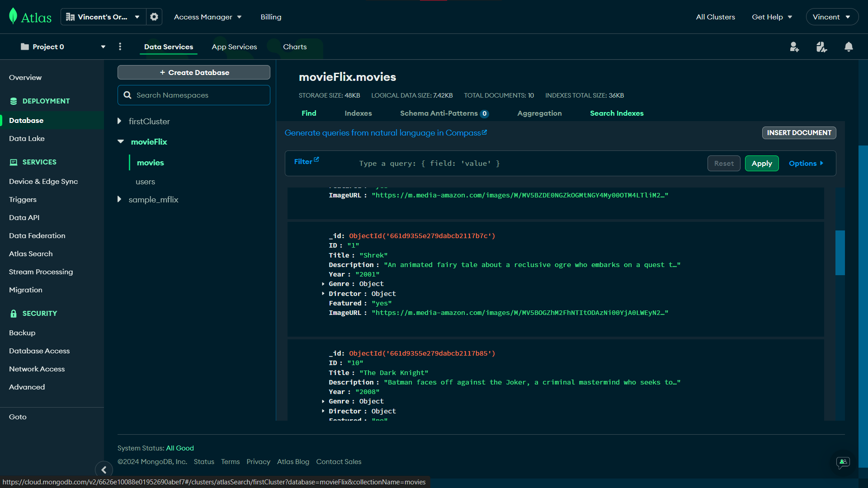868x488 pixels.
Task: Click Goto in sidebar
Action: coord(18,417)
